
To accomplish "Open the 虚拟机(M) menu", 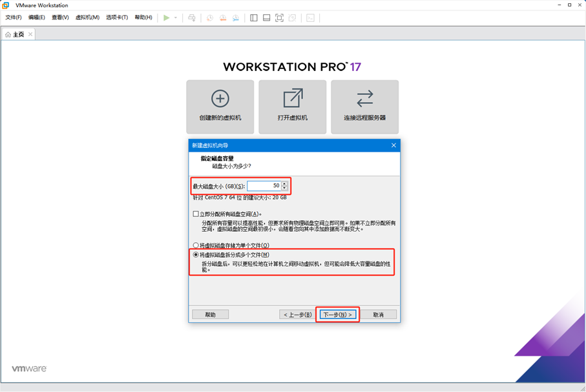I will [87, 17].
